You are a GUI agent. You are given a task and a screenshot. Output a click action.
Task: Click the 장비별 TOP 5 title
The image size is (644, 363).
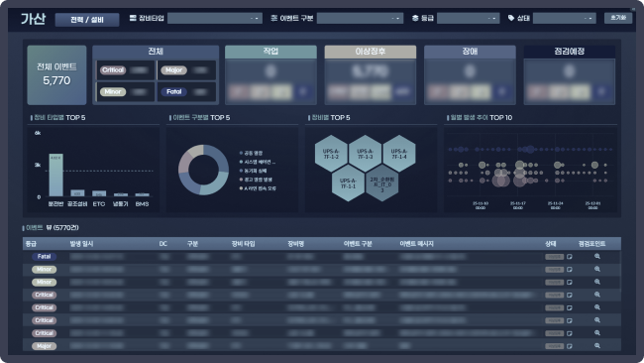pos(330,118)
